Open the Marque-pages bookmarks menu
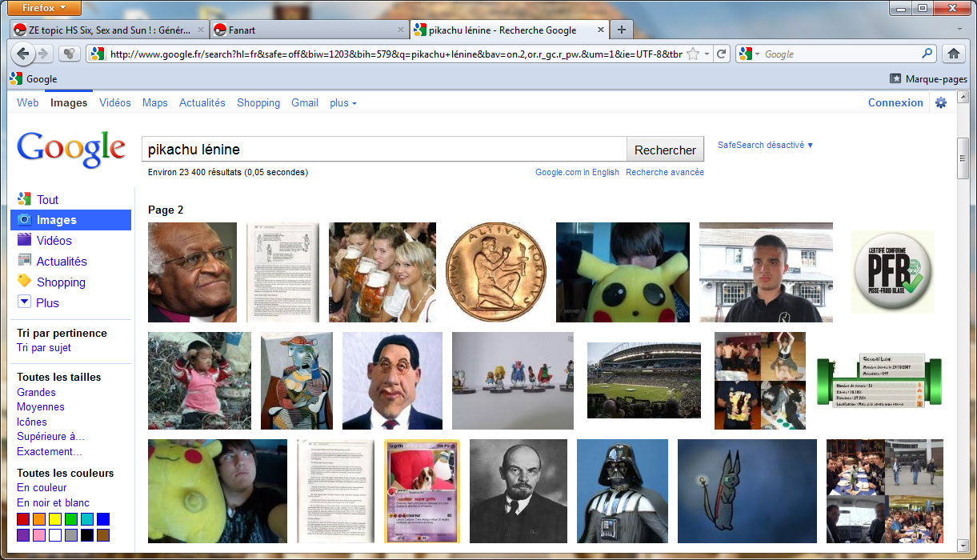The height and width of the screenshot is (560, 977). click(x=928, y=79)
